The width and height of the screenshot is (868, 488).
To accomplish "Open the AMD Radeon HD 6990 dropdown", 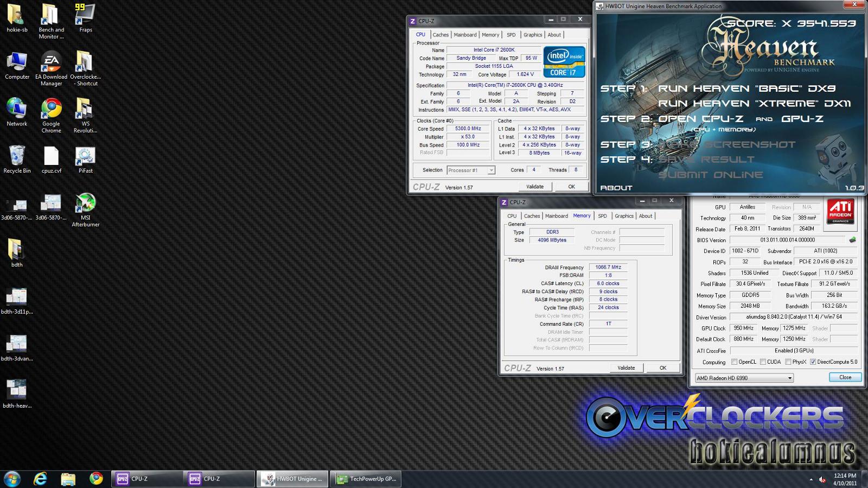I will [x=744, y=378].
